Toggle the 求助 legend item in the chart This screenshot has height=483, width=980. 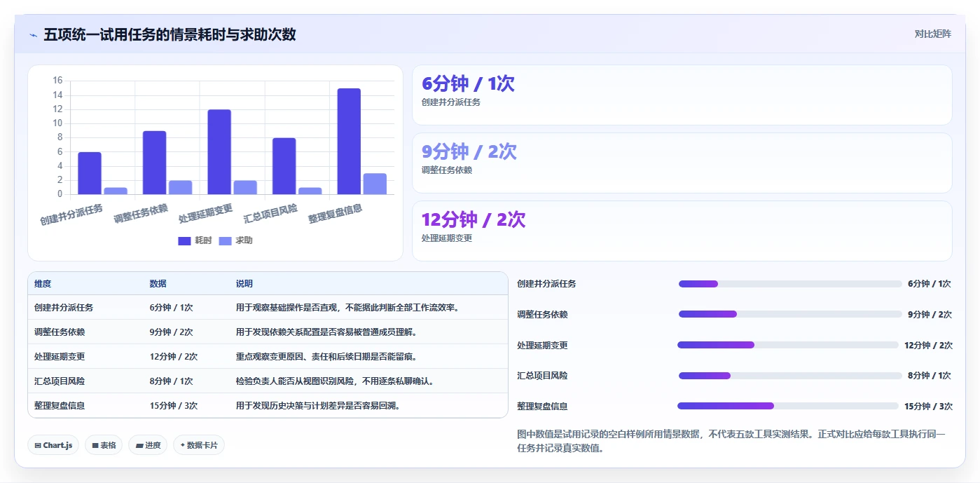pyautogui.click(x=235, y=240)
